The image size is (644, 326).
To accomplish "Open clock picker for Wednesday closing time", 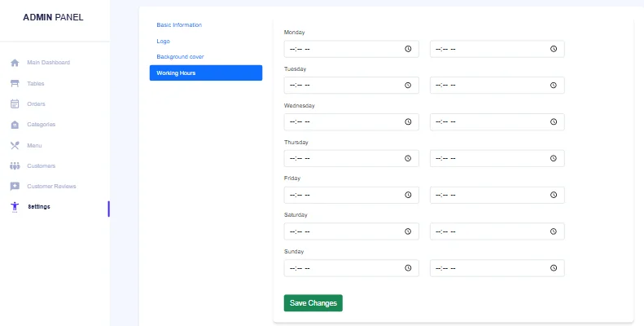I will tap(554, 122).
